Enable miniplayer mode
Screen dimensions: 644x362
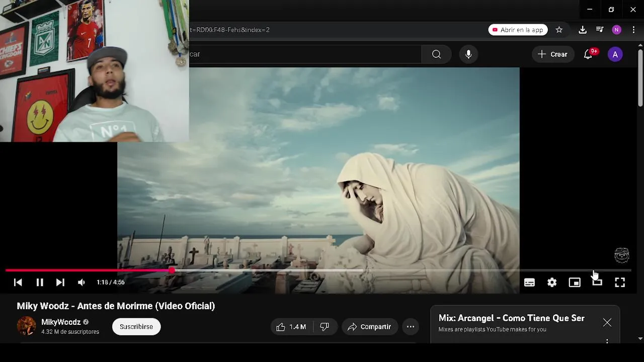click(575, 283)
